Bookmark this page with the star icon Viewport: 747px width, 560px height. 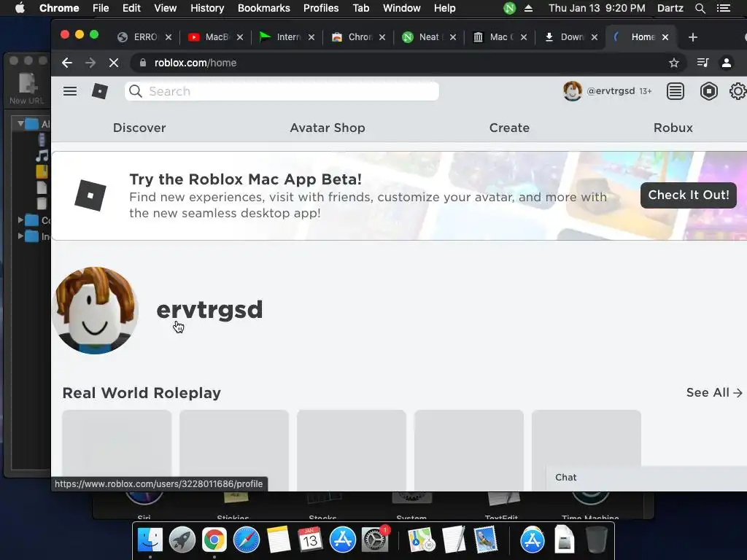(x=673, y=63)
